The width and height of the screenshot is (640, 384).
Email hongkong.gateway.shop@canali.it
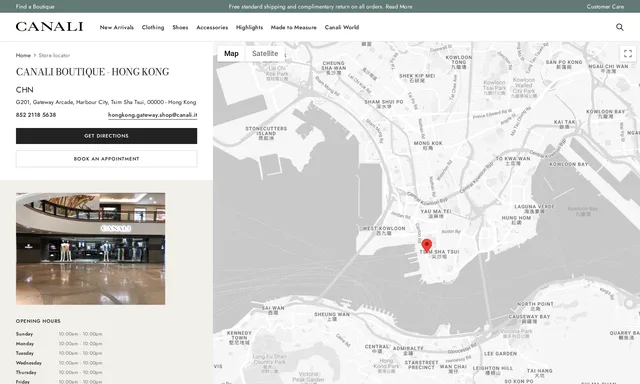point(153,115)
